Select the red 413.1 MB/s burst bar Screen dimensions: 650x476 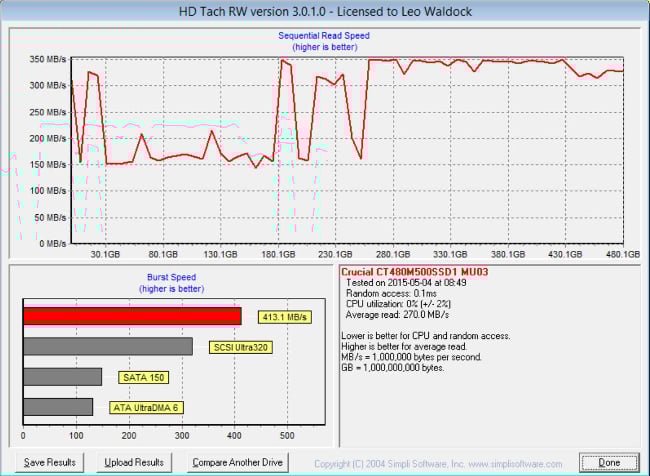[x=132, y=316]
